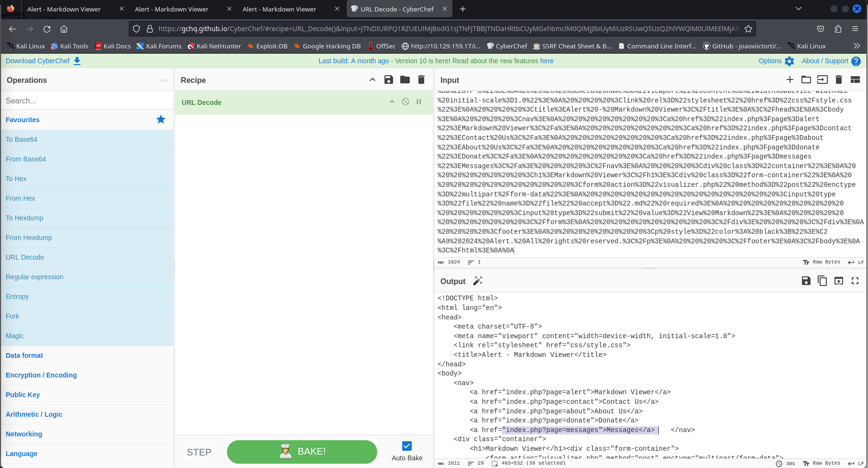Click the About / Support question icon
The width and height of the screenshot is (868, 468).
coord(856,61)
